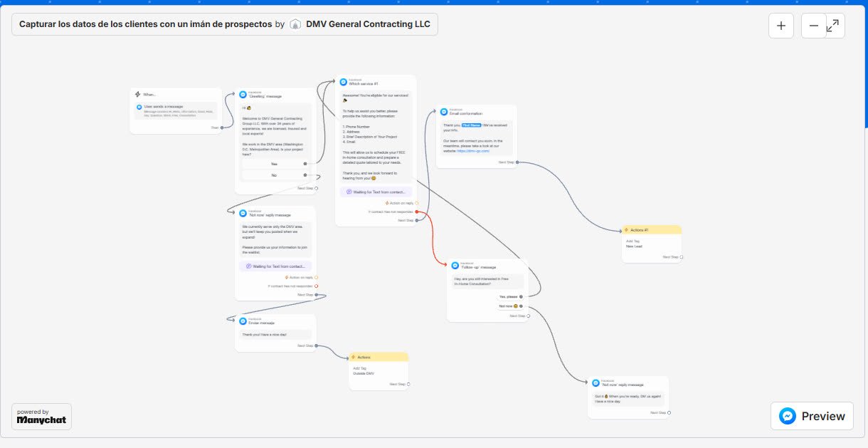The height and width of the screenshot is (448, 868).
Task: Open DMV General Contracting LLC author link
Action: [368, 24]
